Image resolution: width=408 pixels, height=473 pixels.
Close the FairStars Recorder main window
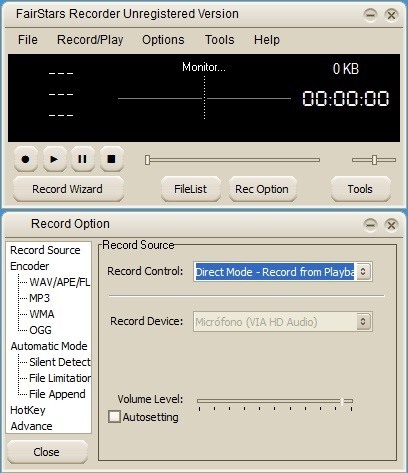tap(391, 15)
